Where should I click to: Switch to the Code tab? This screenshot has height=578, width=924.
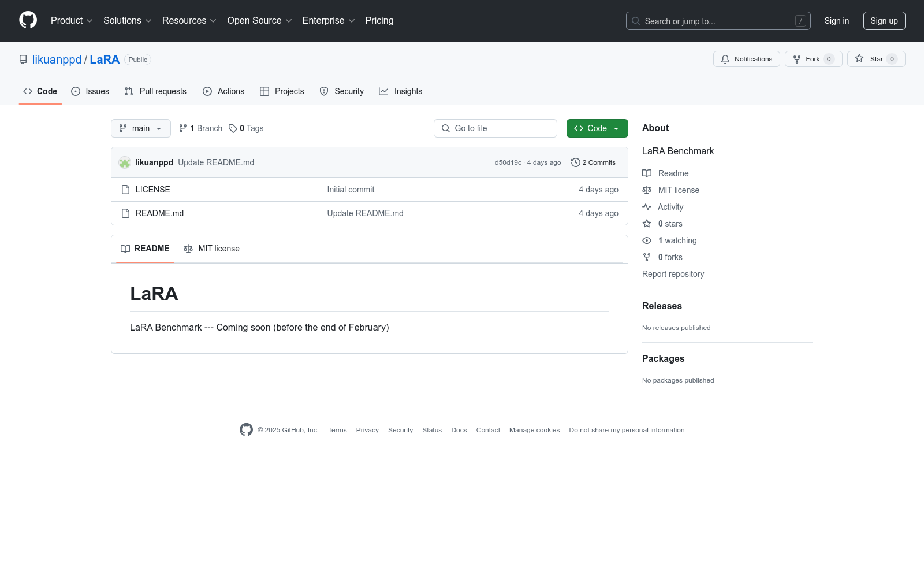click(x=40, y=91)
